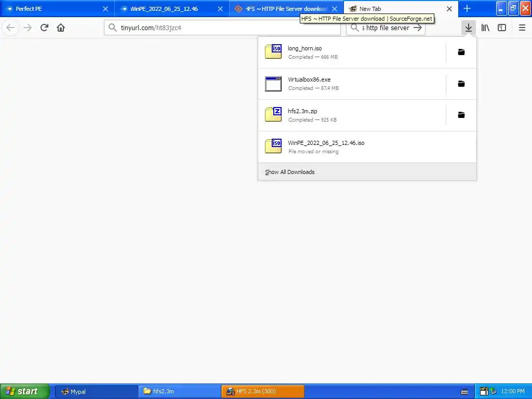Viewport: 532px width, 399px height.
Task: Open the browser home page
Action: pos(61,28)
